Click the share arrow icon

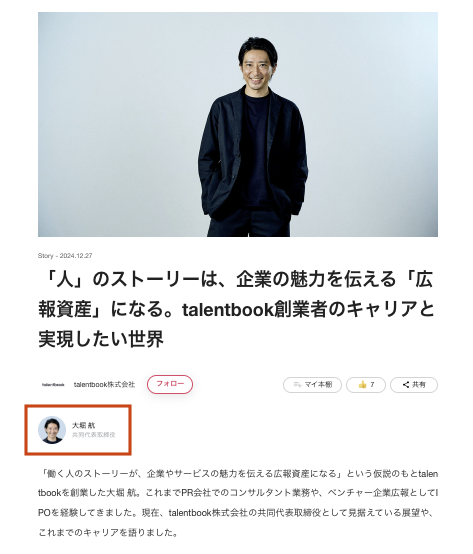coord(406,384)
